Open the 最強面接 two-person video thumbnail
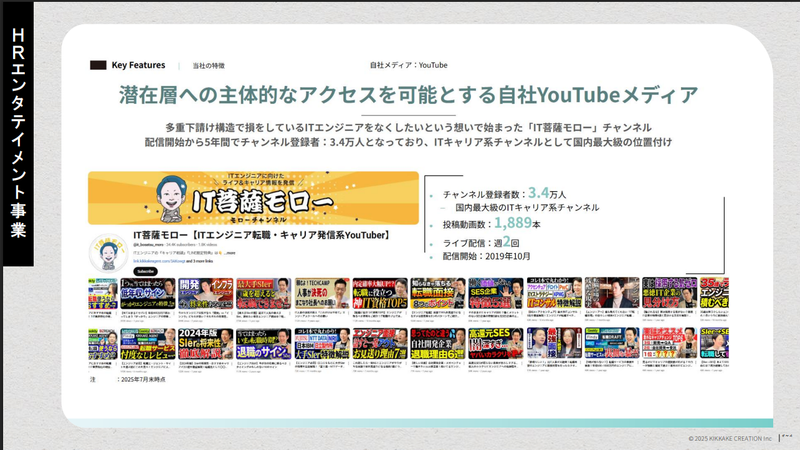 (x=554, y=344)
